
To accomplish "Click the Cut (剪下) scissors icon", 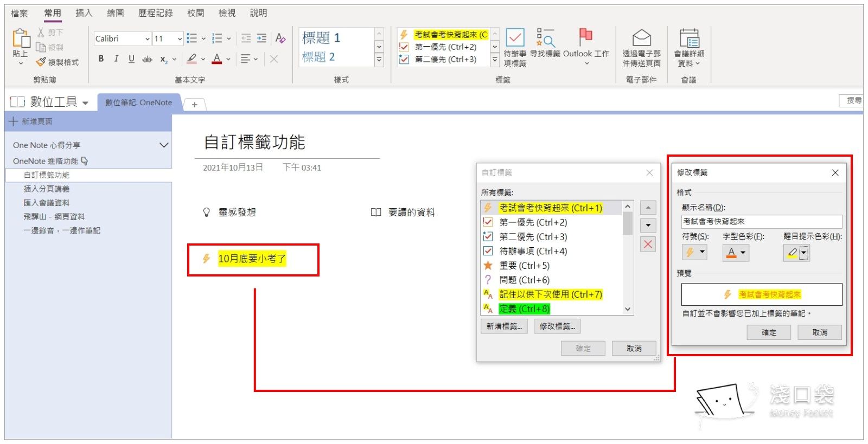I will point(41,33).
